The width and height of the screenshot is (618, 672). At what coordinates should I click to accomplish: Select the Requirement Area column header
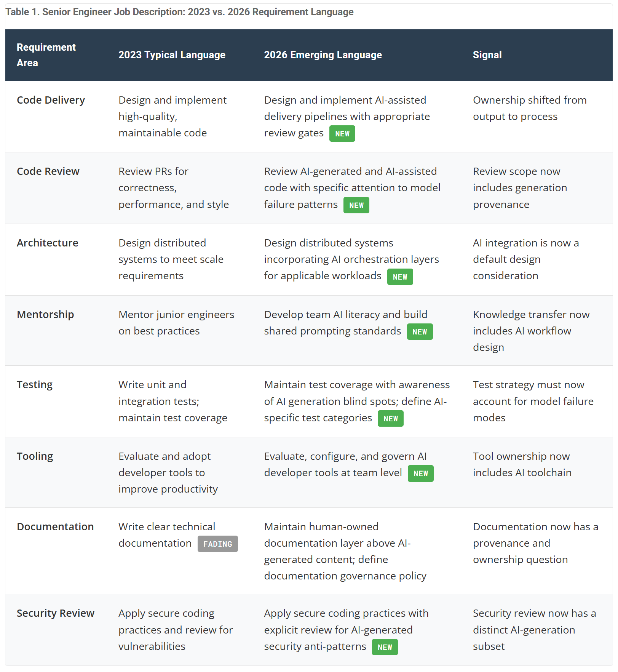(x=46, y=55)
